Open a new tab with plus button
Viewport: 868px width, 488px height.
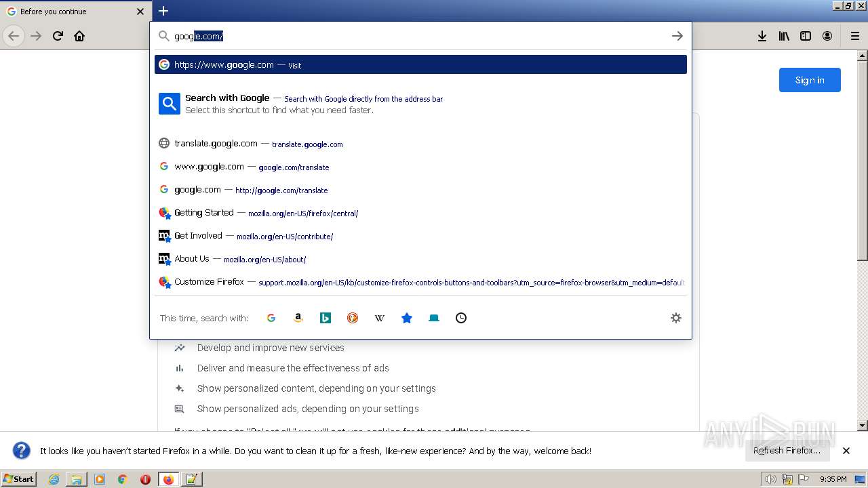coord(163,11)
